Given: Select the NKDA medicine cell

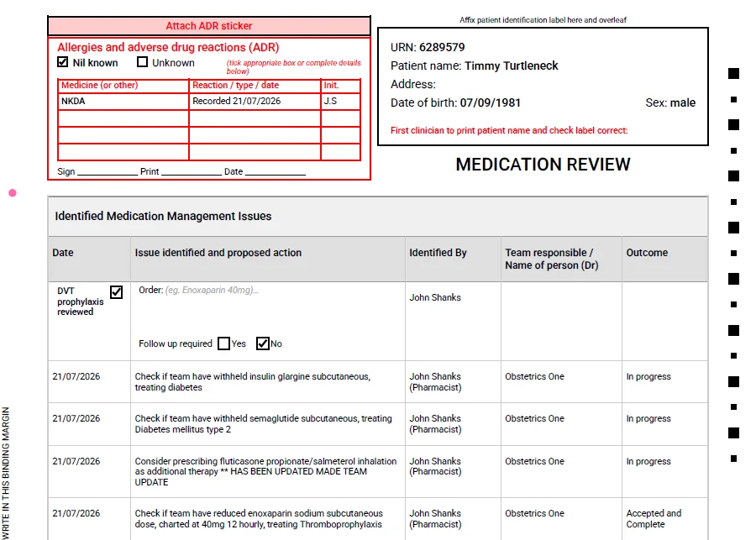Looking at the screenshot, I should click(123, 102).
